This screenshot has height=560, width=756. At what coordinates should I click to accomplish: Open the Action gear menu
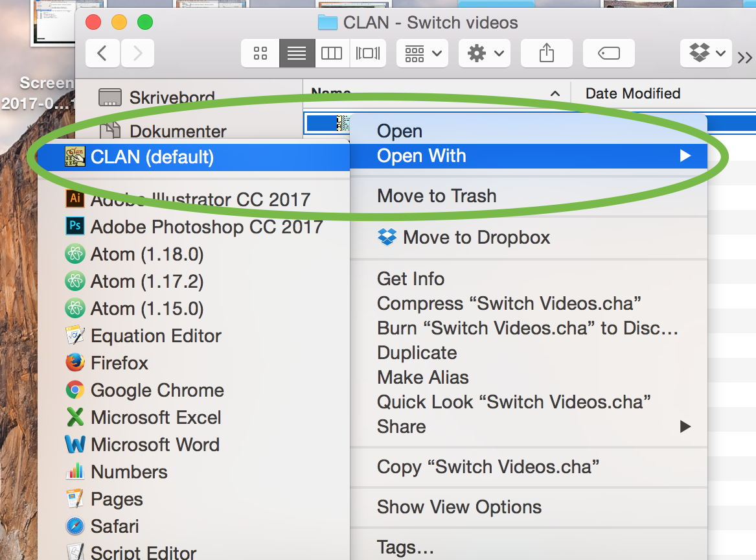(x=485, y=53)
